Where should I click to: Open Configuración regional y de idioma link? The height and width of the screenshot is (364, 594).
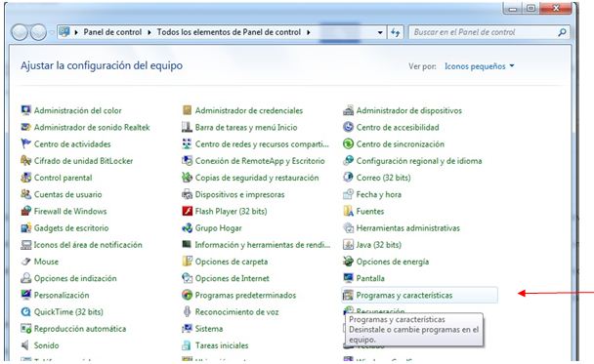(419, 161)
